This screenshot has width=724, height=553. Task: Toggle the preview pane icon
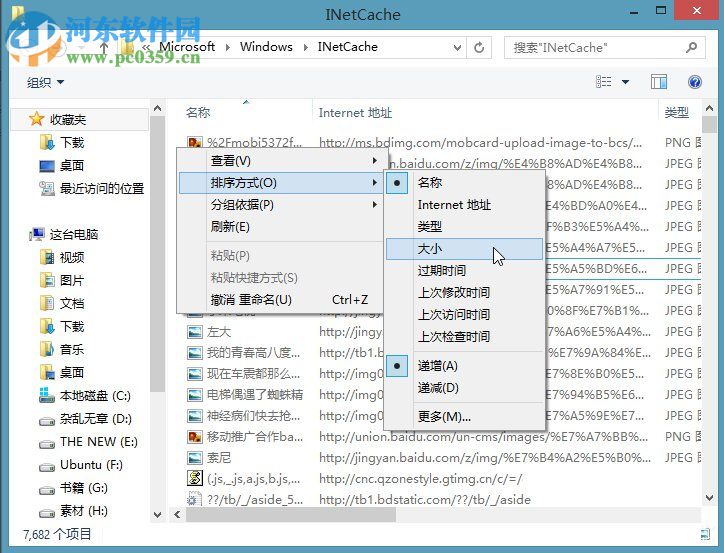pos(659,82)
